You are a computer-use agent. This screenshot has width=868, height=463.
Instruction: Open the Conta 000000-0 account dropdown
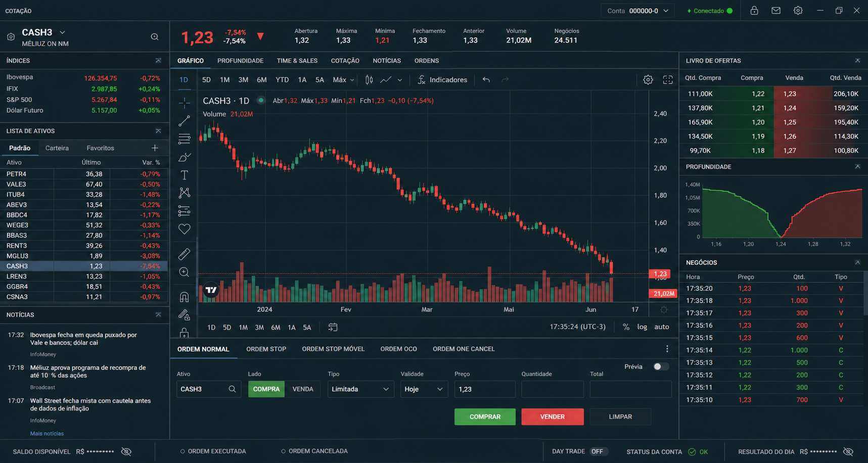coord(637,11)
